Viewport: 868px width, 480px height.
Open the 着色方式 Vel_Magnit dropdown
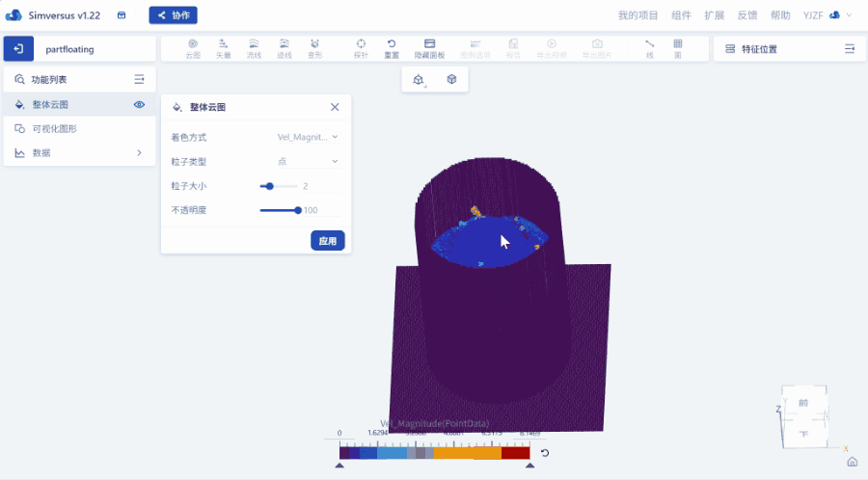pos(308,137)
